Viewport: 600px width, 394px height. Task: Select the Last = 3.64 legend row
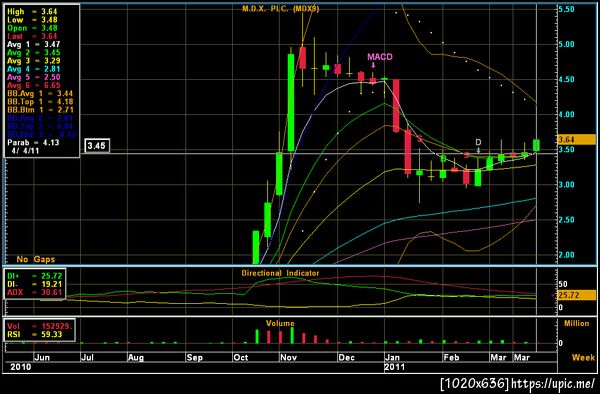(32, 36)
